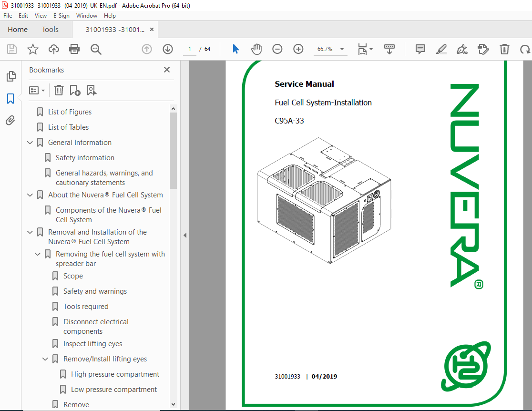Zoom in with plus button
Screen dimensions: 532x411
tap(298, 49)
